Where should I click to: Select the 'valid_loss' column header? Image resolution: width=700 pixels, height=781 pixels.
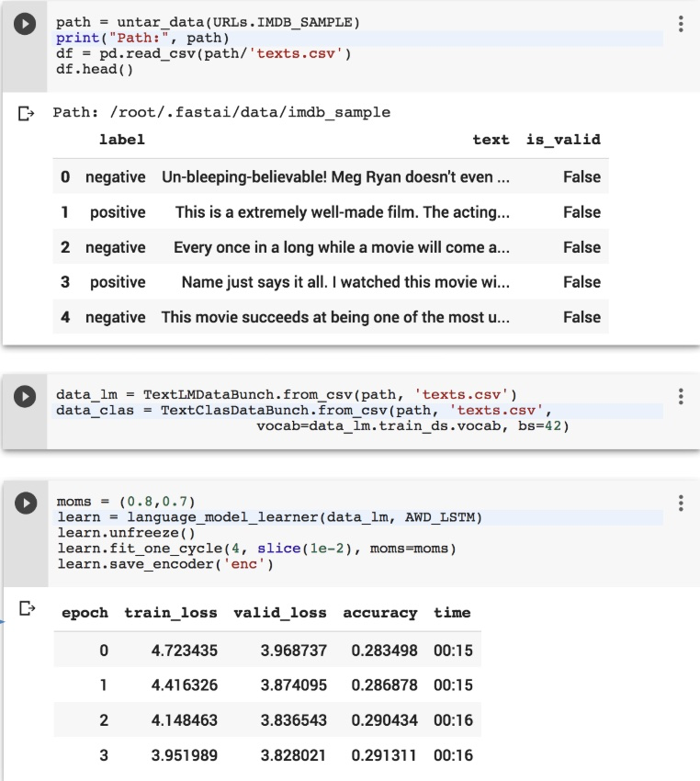pos(280,613)
